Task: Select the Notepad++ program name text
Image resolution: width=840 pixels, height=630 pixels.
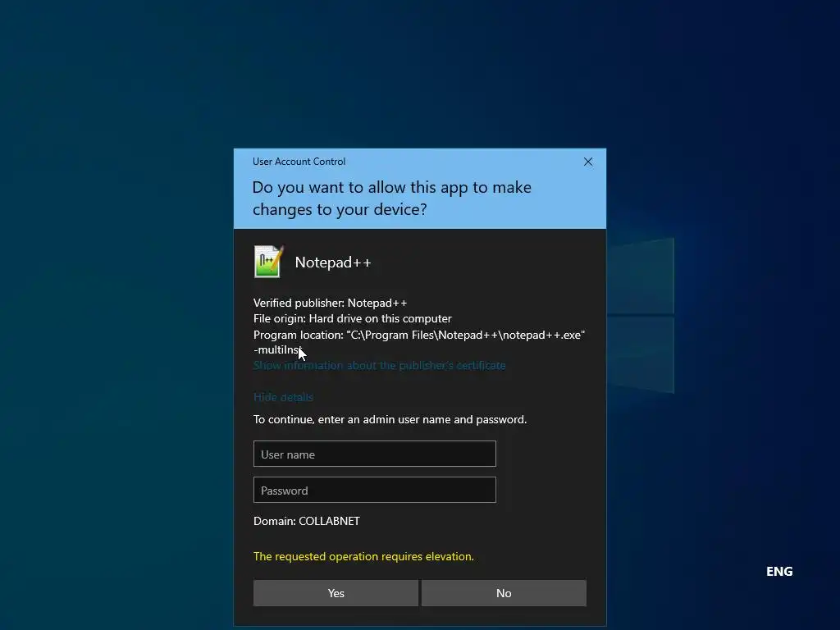Action: coord(333,262)
